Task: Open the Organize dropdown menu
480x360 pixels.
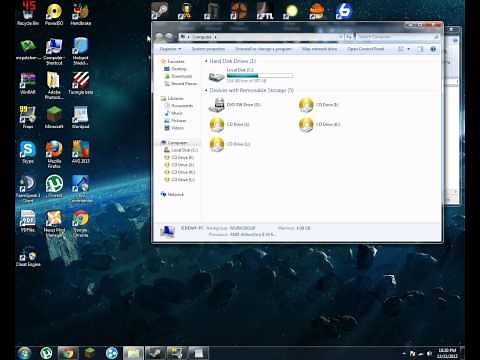Action: (x=170, y=49)
